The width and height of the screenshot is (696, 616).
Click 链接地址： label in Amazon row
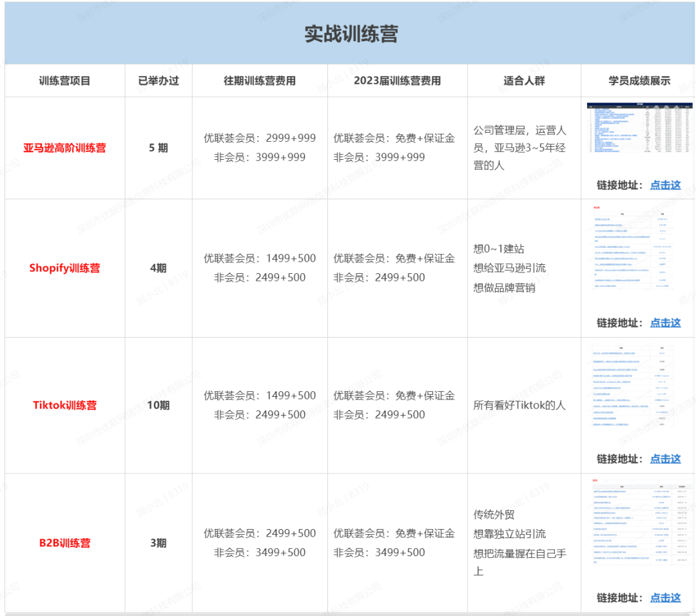[x=620, y=185]
